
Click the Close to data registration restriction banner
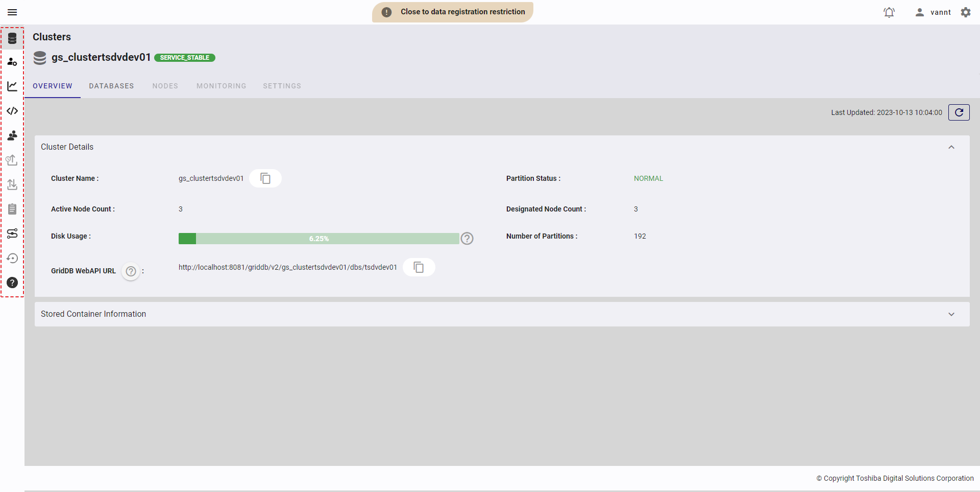(452, 12)
